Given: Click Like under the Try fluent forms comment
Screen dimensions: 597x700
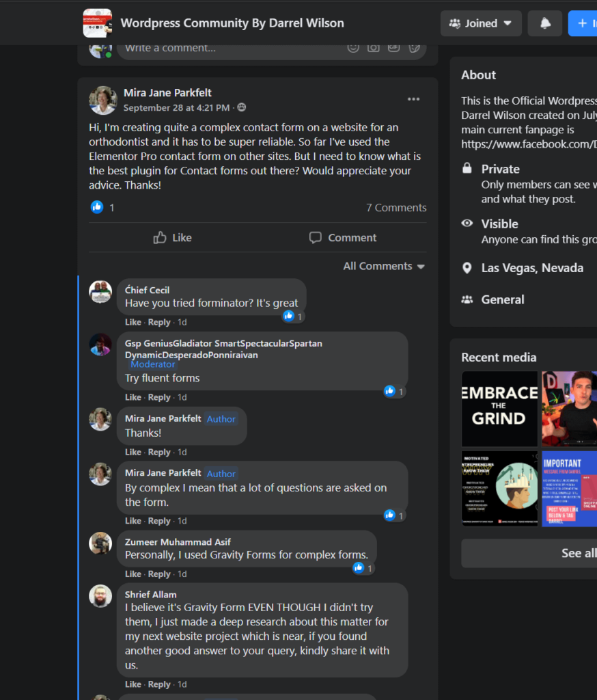Looking at the screenshot, I should 133,397.
